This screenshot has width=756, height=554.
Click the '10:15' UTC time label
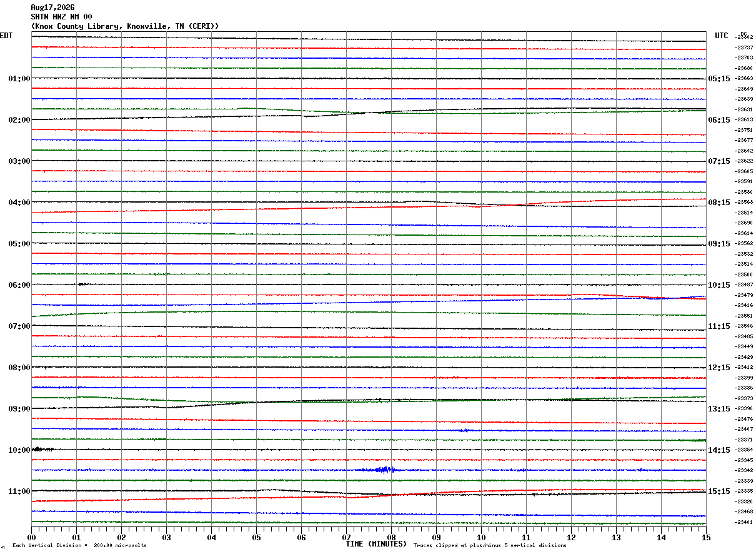(719, 285)
